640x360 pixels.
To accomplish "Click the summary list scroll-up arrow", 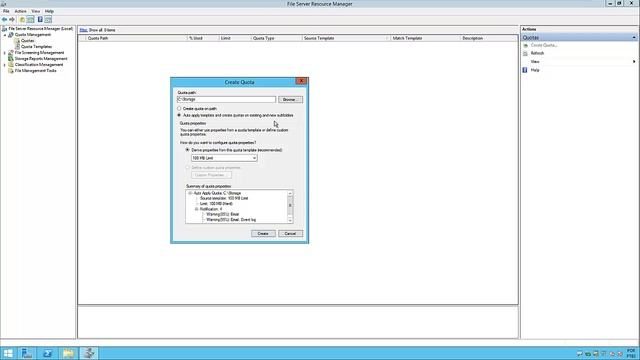I will tap(290, 193).
